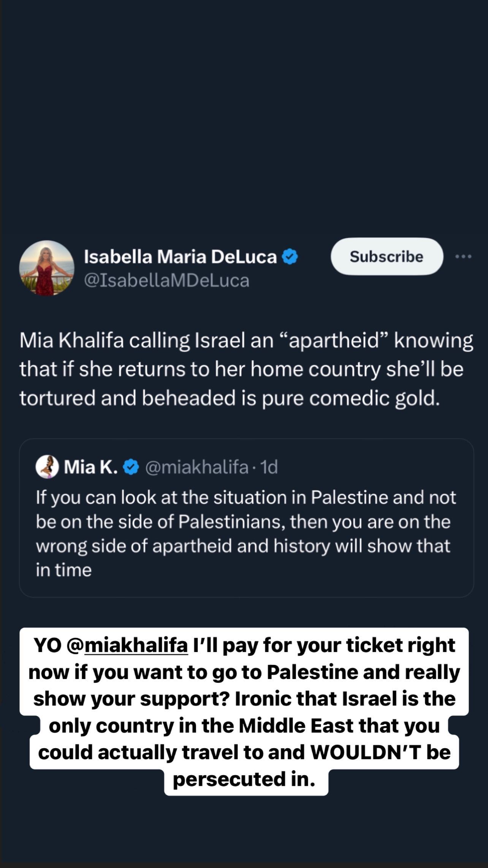Open quoted tweet text starting "If you can look"
Viewport: 488px width, 868px height.
[x=246, y=534]
